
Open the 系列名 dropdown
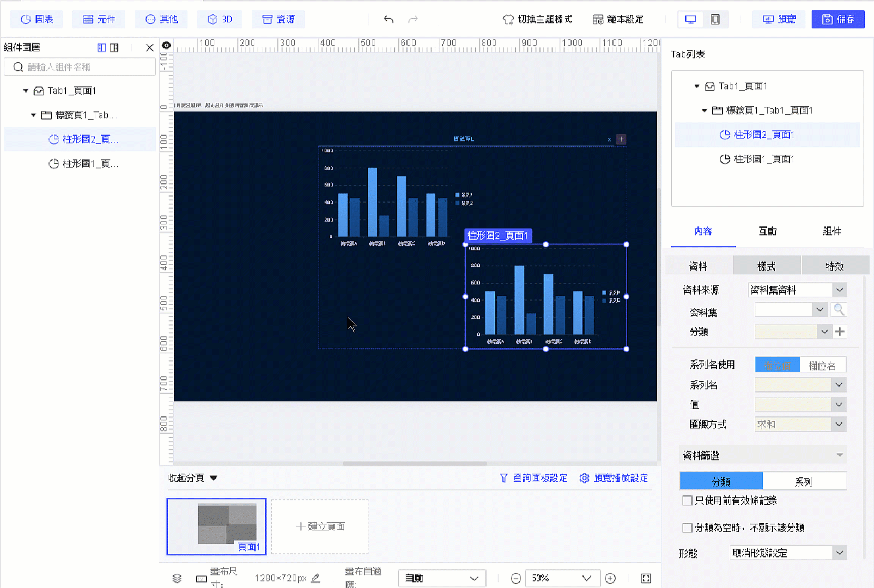point(800,385)
